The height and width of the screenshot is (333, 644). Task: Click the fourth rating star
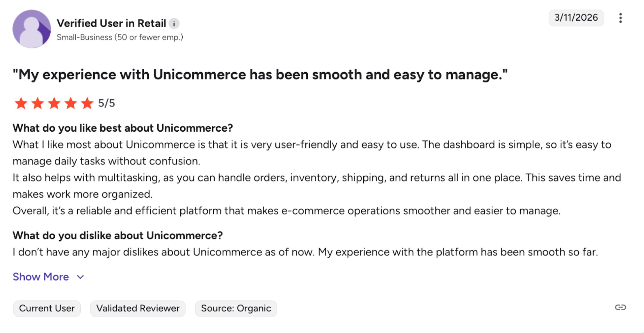pyautogui.click(x=71, y=103)
